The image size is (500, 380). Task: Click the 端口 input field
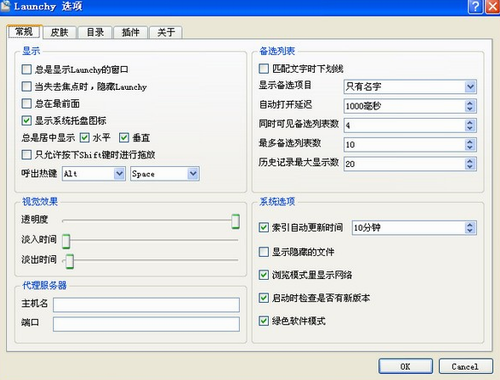146,324
